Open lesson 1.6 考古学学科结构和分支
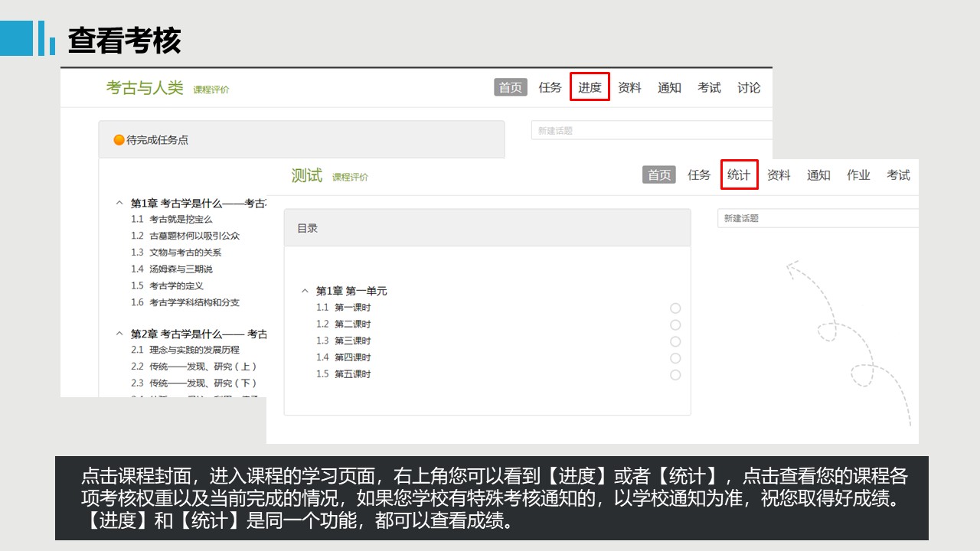Screen dimensions: 980x551 (185, 303)
